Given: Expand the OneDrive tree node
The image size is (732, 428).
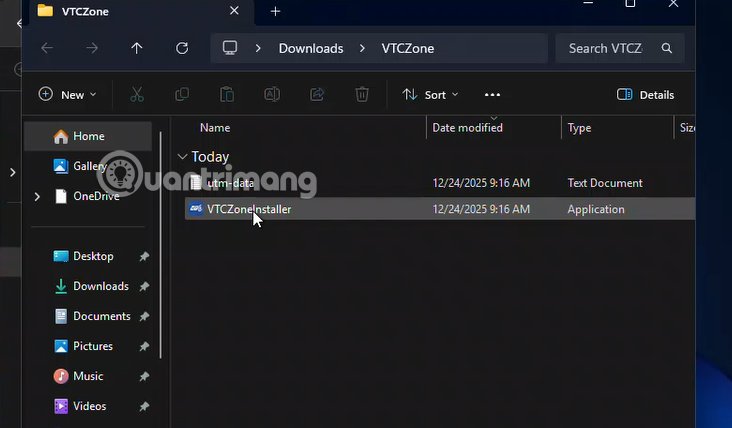Looking at the screenshot, I should tap(37, 196).
